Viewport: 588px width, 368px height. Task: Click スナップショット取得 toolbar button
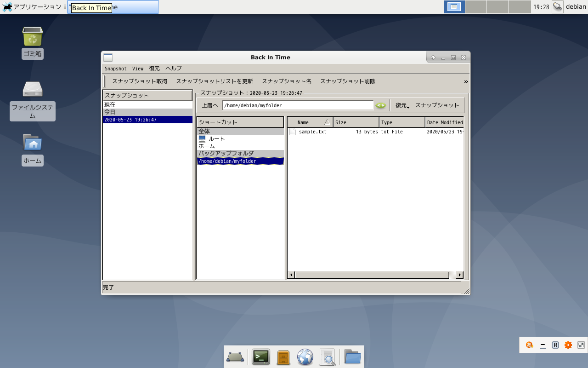click(x=140, y=81)
